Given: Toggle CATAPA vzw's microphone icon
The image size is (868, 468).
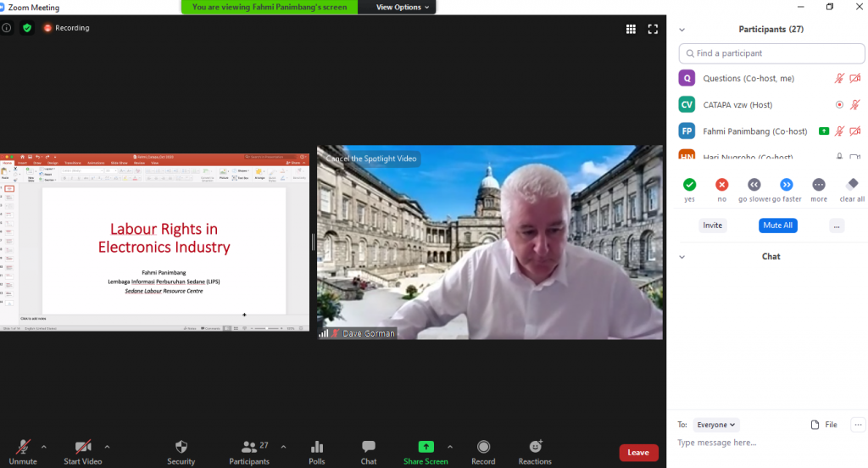Looking at the screenshot, I should [x=855, y=104].
